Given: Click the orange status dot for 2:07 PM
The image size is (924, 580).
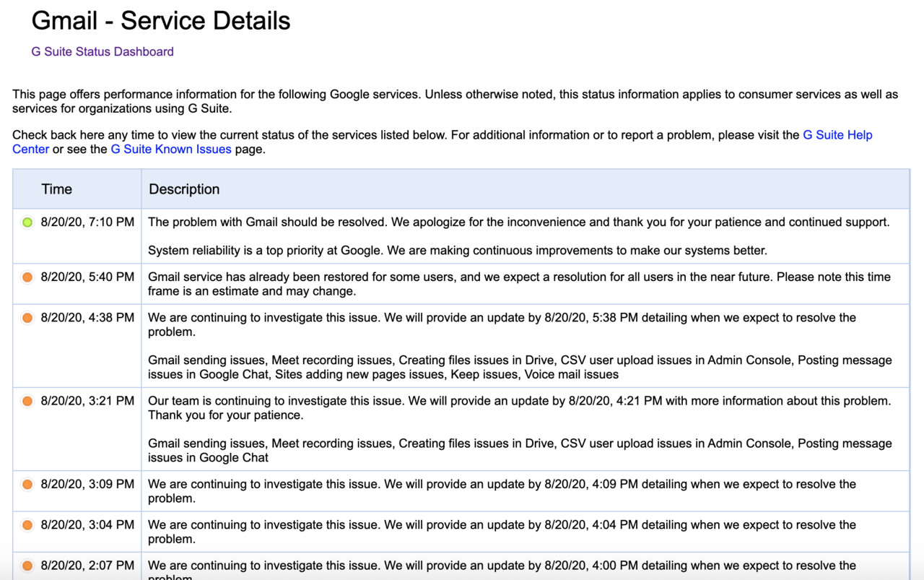Looking at the screenshot, I should click(27, 566).
